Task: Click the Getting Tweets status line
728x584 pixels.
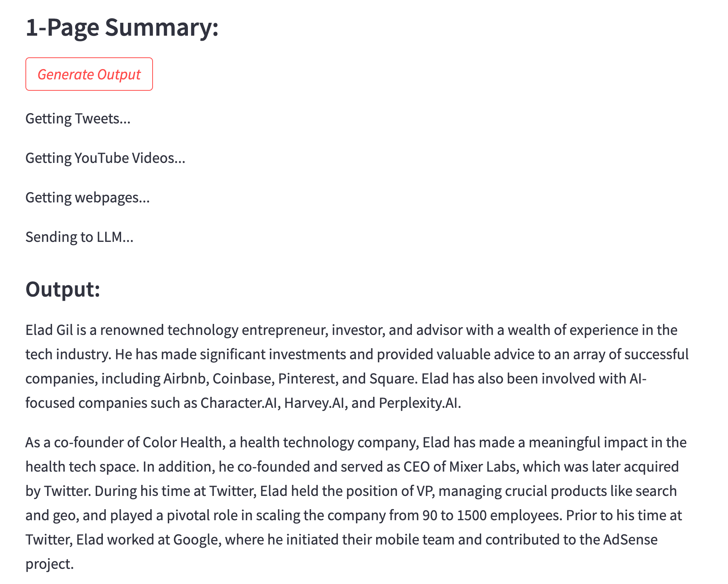Action: (78, 119)
